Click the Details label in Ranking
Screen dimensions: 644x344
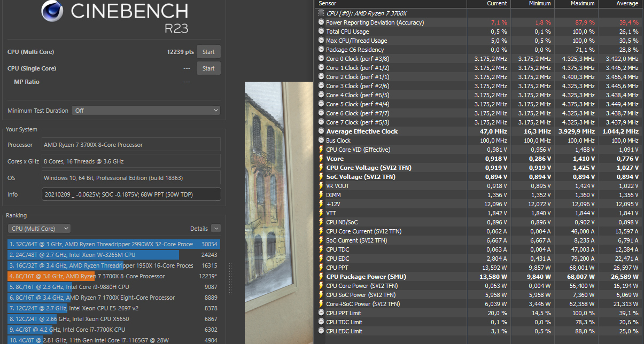point(199,229)
